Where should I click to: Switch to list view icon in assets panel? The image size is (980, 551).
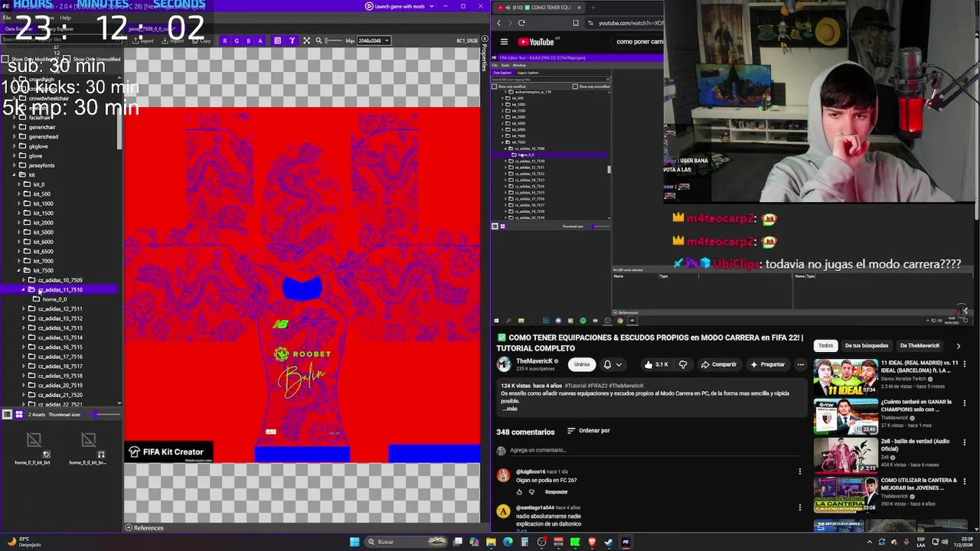point(7,414)
